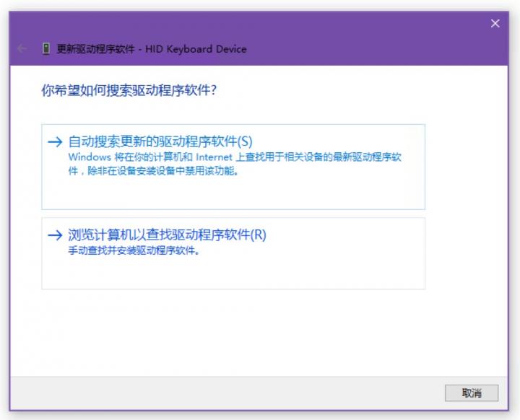
Task: Go back using the title bar arrow
Action: coord(22,49)
